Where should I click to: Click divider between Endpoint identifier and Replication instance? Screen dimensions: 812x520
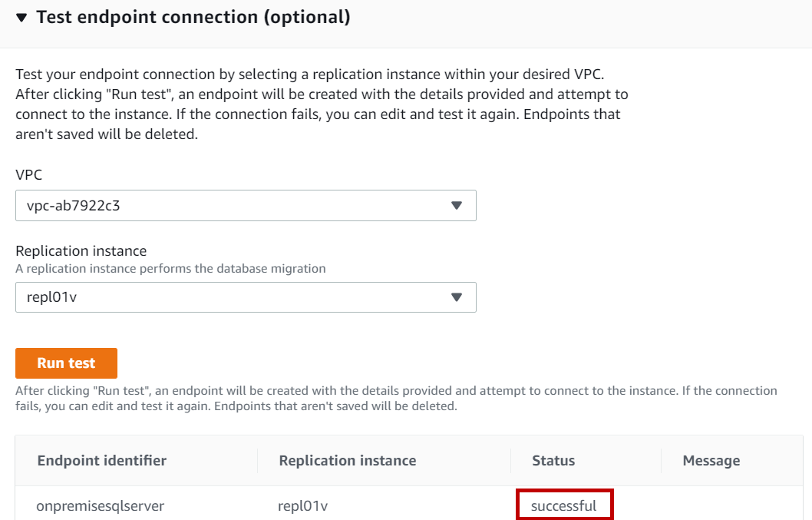(257, 461)
